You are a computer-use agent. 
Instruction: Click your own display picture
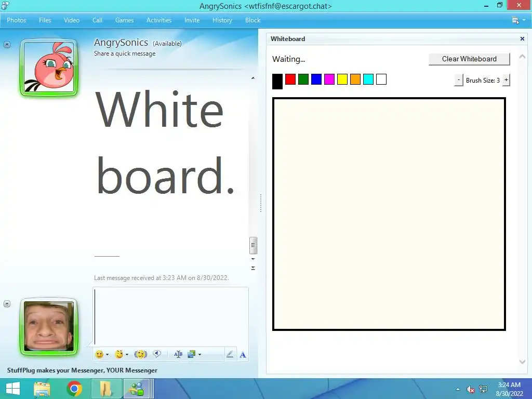point(49,326)
